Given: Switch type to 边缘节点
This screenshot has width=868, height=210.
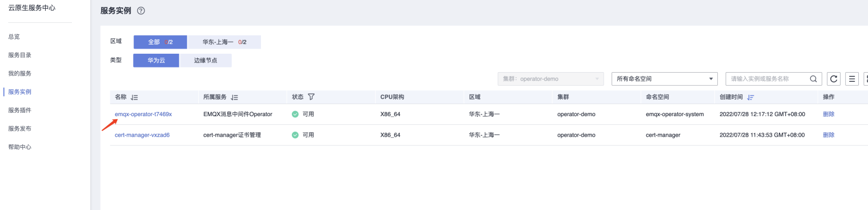Looking at the screenshot, I should click(206, 60).
